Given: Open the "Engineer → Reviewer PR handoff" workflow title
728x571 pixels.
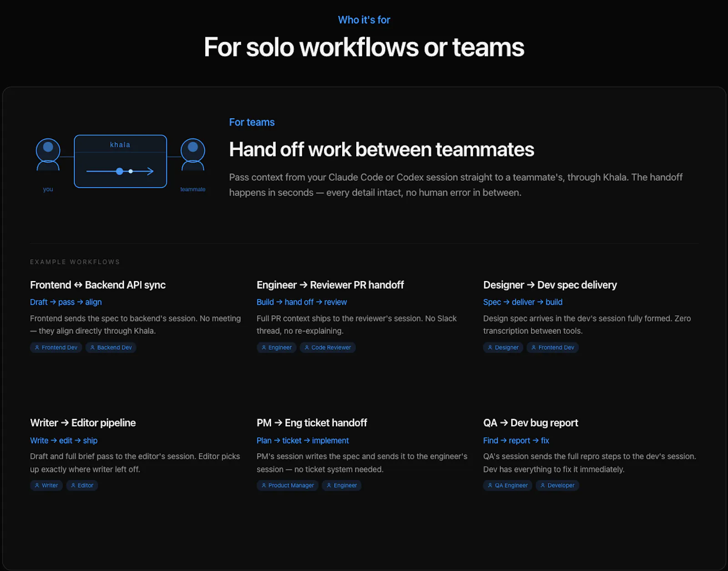Looking at the screenshot, I should point(330,285).
